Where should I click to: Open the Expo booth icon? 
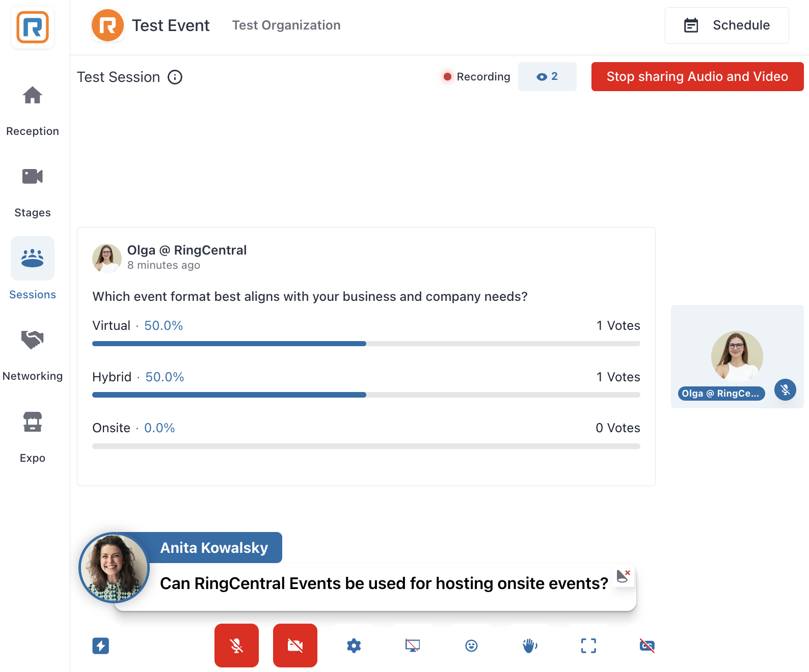(x=33, y=422)
